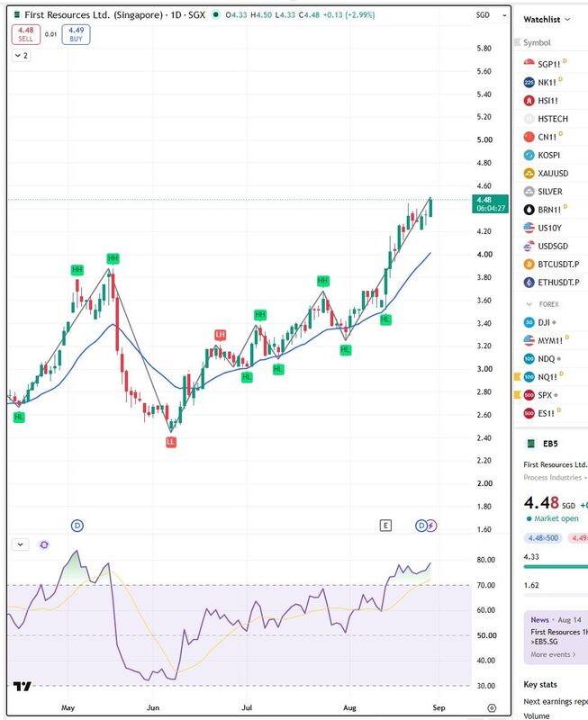Expand the indicators legend showing 2
Image resolution: width=588 pixels, height=720 pixels.
[21, 56]
